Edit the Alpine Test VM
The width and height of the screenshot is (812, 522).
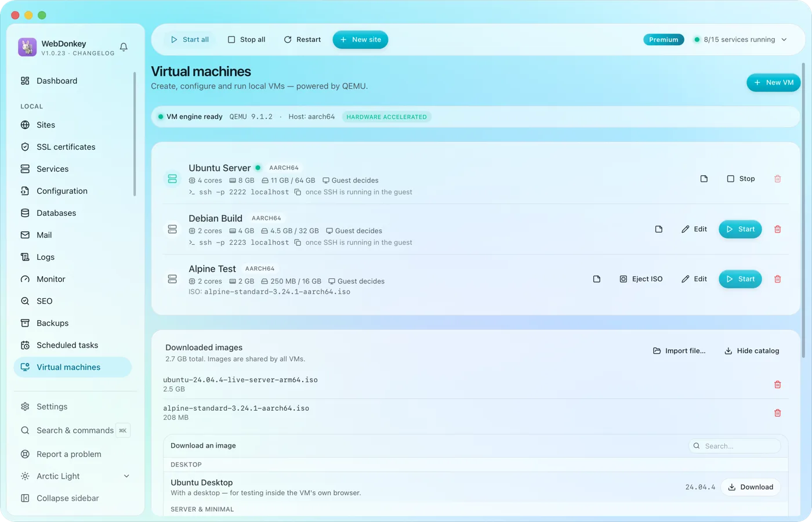point(694,279)
